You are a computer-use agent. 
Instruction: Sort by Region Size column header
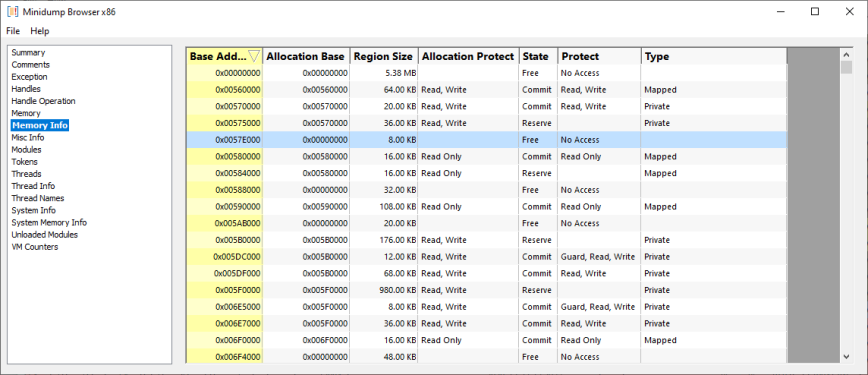(x=384, y=56)
